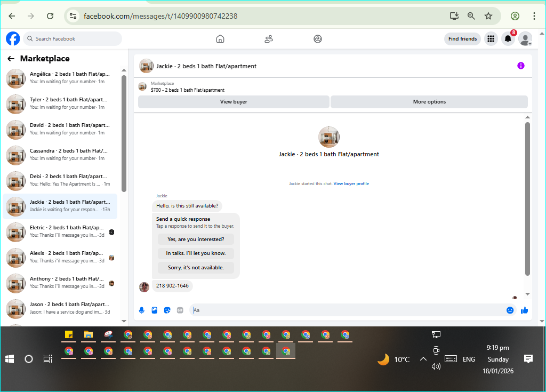Open Eletric conversation in Marketplace list
The image size is (546, 392).
coord(60,232)
